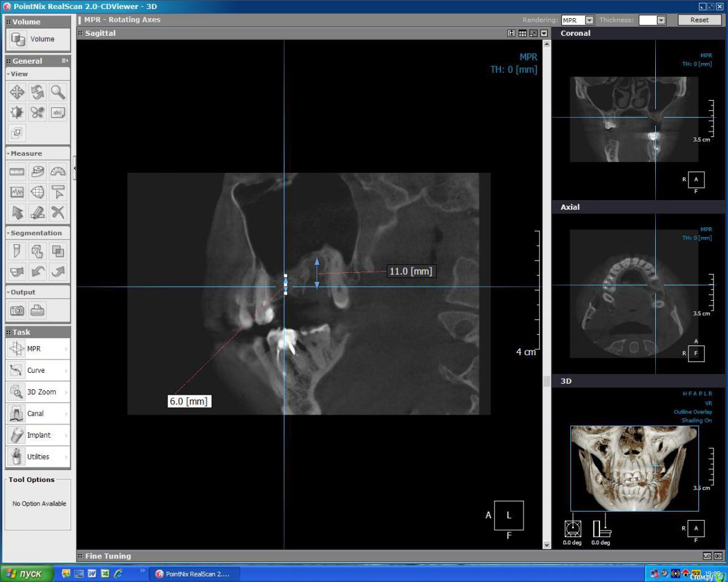Screen dimensions: 728x582
Task: Toggle the first Fine Tuning panel icon
Action: 707,556
